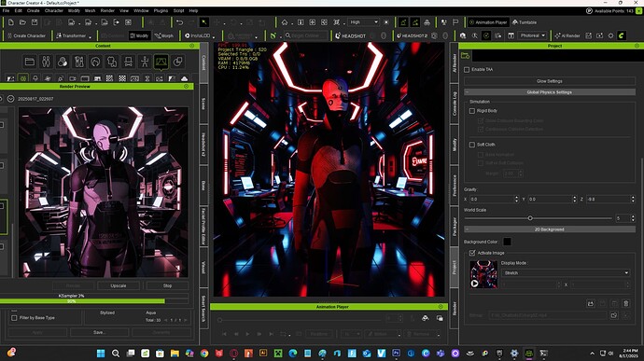644x361 pixels.
Task: Click the sun lighting icon next to High
Action: [x=386, y=22]
